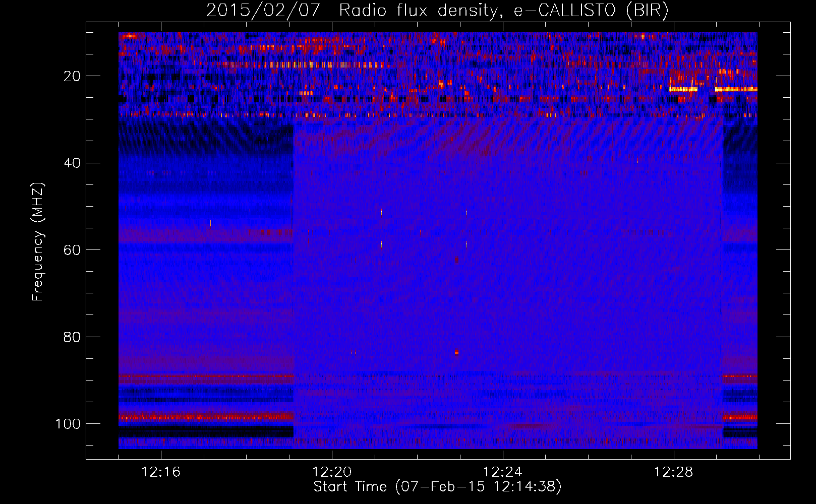Click the 'Frequency (MHZ)' y-axis label
The image size is (816, 504).
click(x=38, y=241)
